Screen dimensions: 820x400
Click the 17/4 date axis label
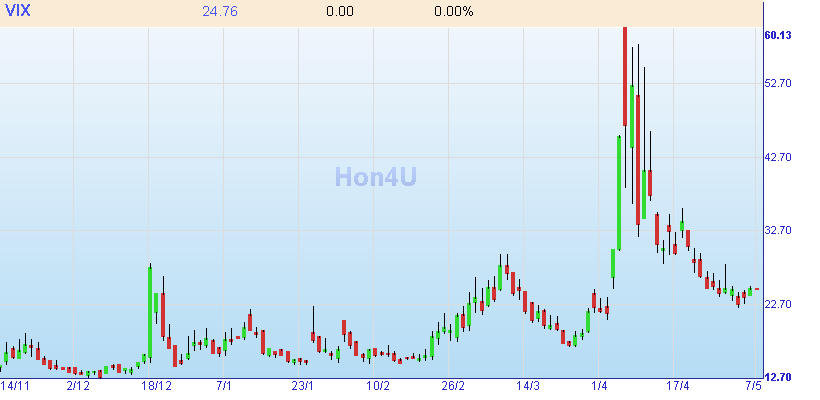678,386
